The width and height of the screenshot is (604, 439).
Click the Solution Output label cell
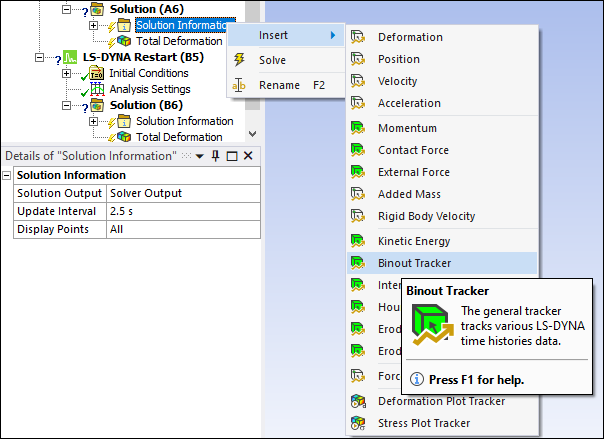click(60, 193)
